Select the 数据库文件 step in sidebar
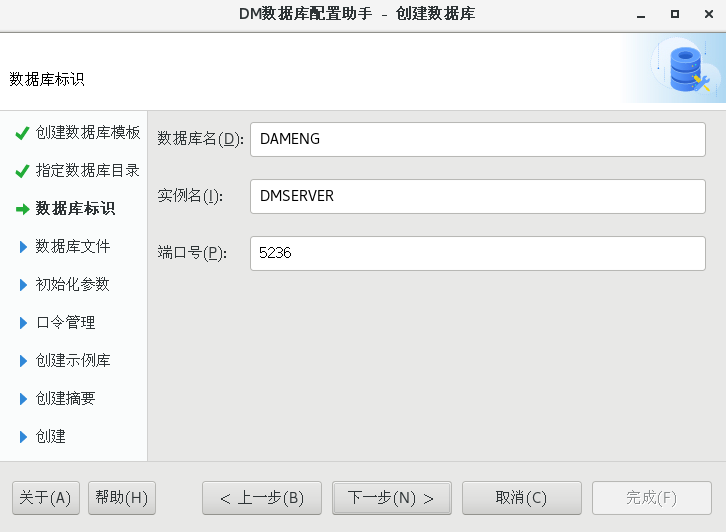 point(73,247)
